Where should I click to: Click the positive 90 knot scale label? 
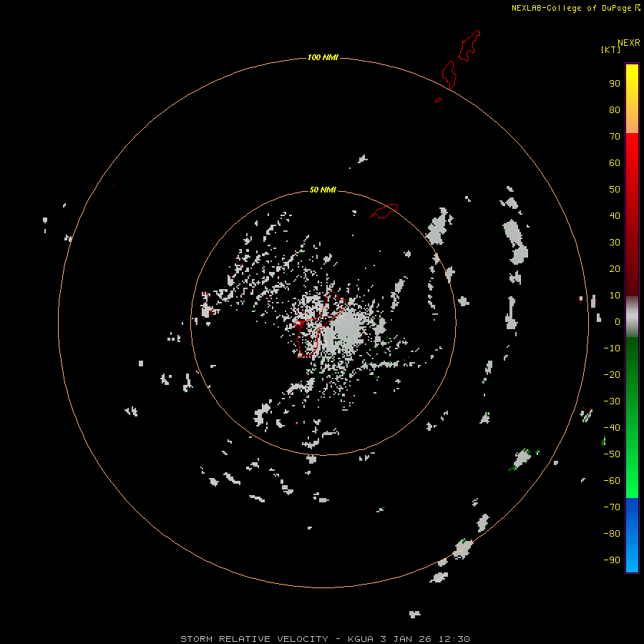(615, 84)
